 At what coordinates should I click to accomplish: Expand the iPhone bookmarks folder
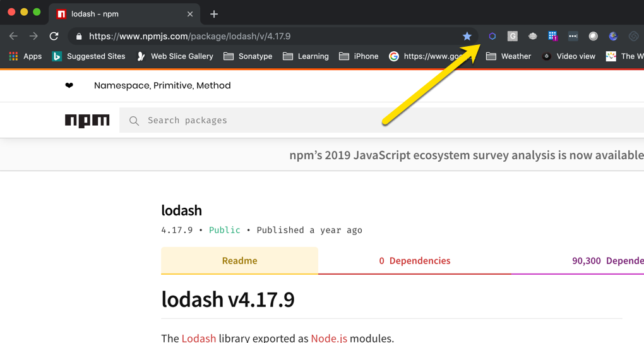click(x=359, y=56)
